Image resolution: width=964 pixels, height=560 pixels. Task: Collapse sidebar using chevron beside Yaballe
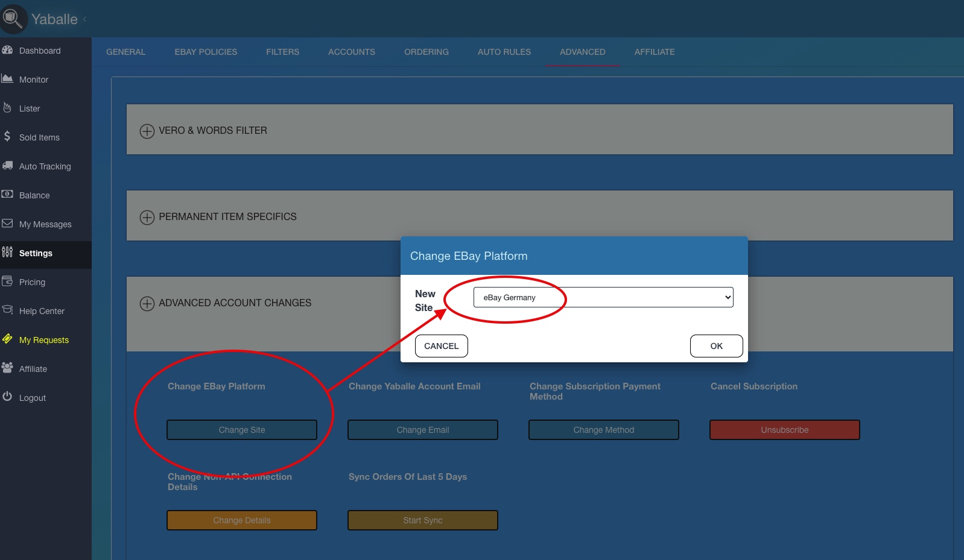pyautogui.click(x=85, y=19)
